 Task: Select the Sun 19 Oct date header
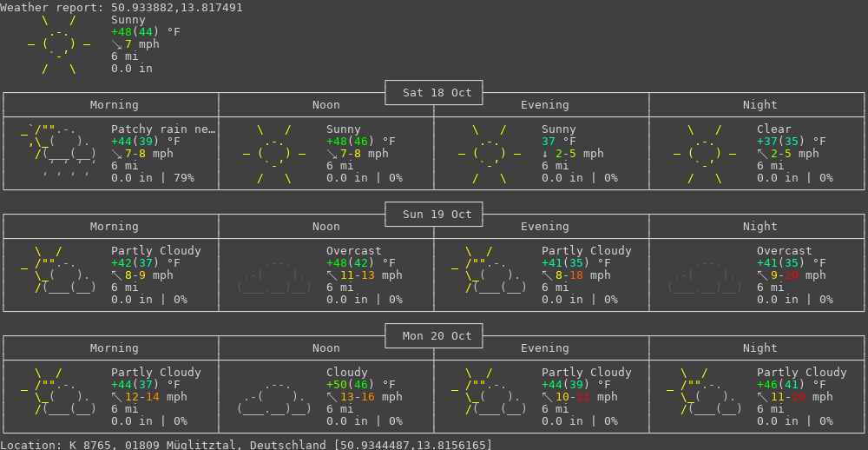[434, 215]
